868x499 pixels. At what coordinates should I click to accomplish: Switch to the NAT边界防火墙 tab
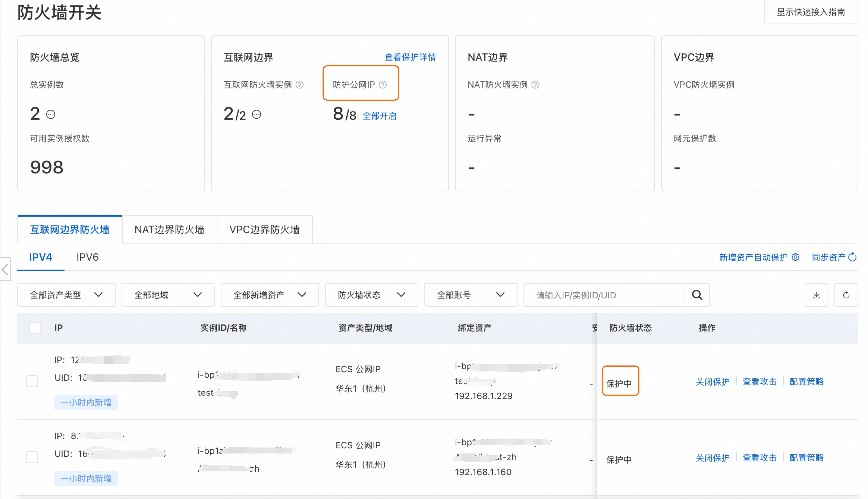pos(169,230)
